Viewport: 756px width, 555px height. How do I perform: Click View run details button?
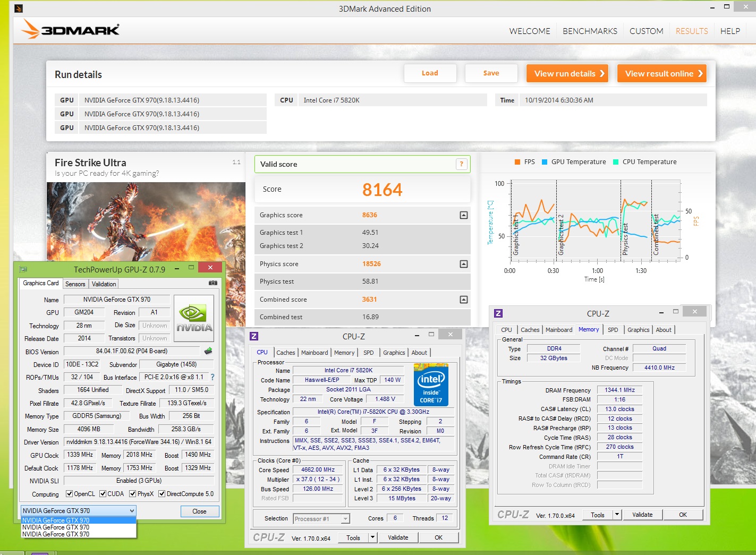coord(567,73)
